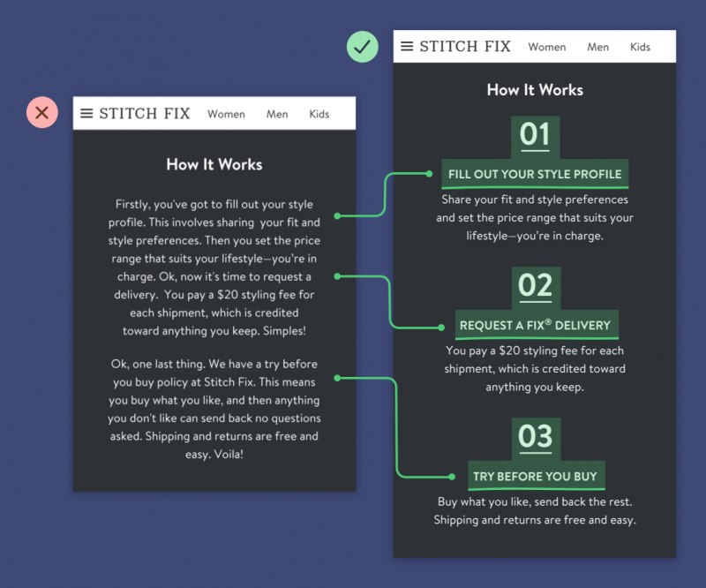
Task: Click the red X badge icon
Action: pyautogui.click(x=41, y=112)
